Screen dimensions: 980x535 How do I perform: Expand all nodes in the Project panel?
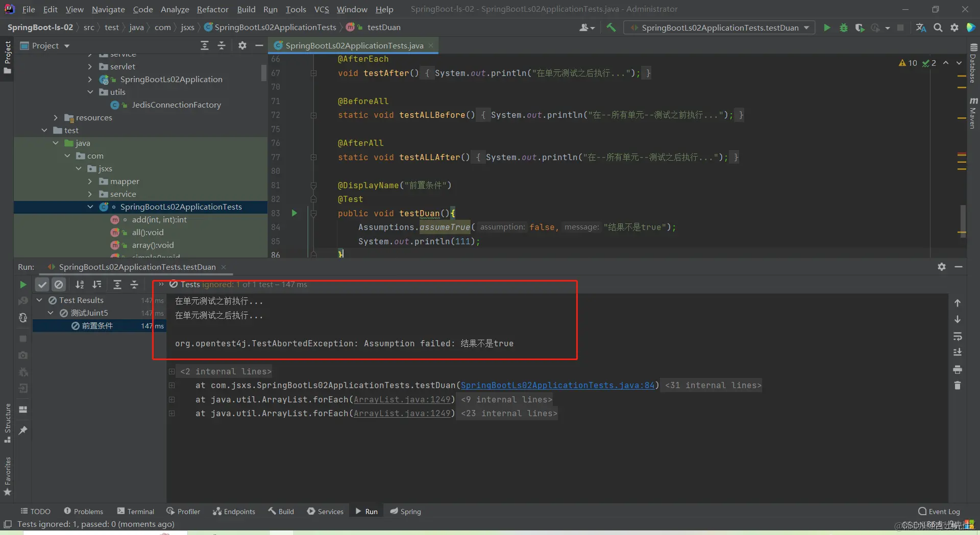tap(205, 45)
